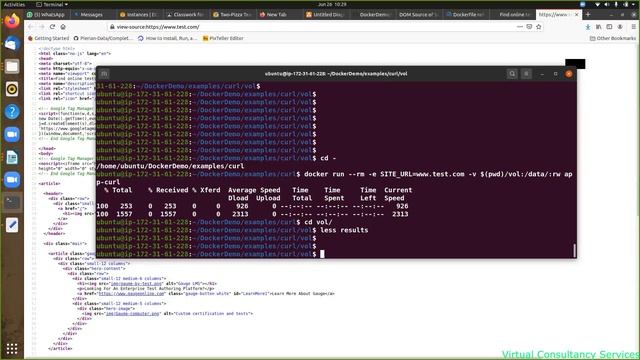The image size is (640, 360).
Task: Bookmark this page with star icon
Action: click(539, 27)
